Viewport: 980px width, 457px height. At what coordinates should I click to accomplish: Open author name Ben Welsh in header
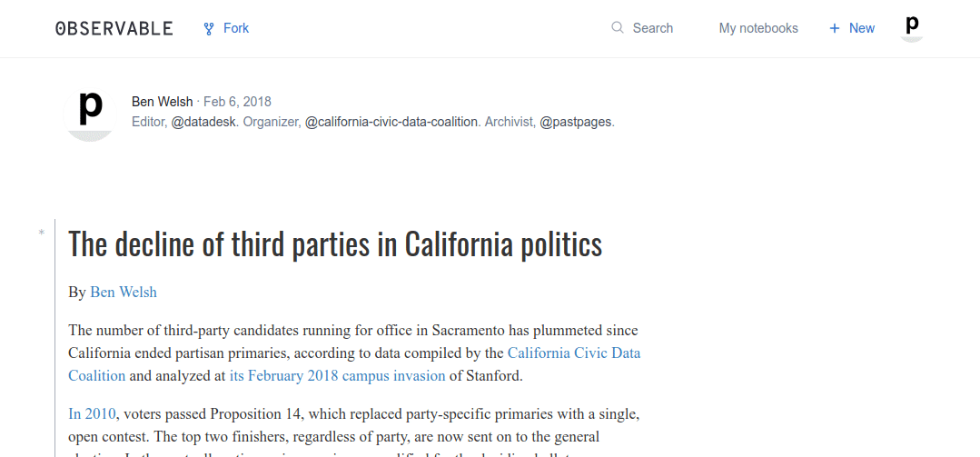162,102
